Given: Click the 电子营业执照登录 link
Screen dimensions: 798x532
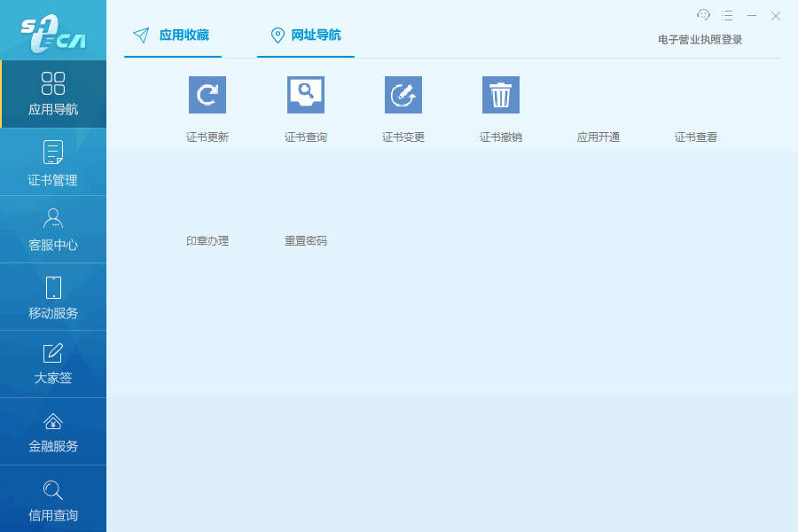Looking at the screenshot, I should pyautogui.click(x=700, y=40).
